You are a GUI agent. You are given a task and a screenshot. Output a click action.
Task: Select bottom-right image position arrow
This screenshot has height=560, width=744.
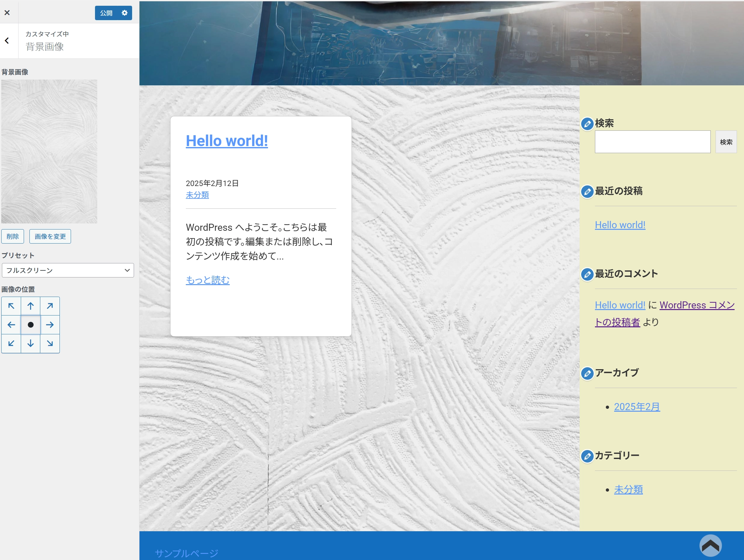50,343
